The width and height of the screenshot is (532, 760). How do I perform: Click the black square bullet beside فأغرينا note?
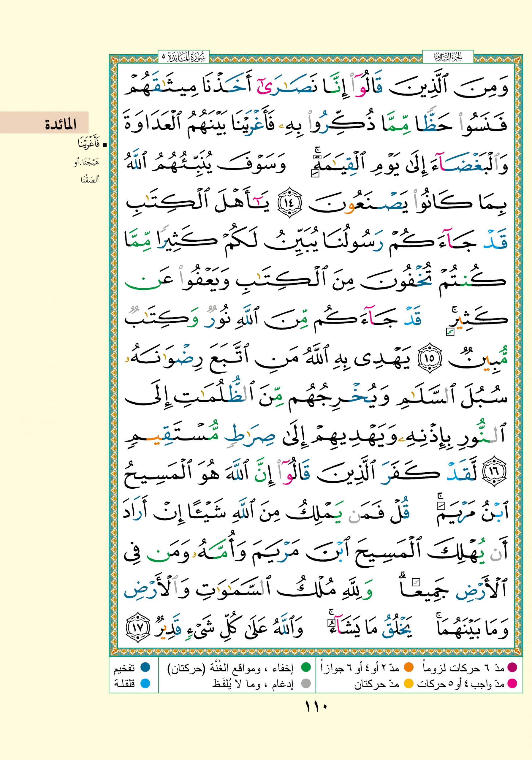(x=105, y=145)
